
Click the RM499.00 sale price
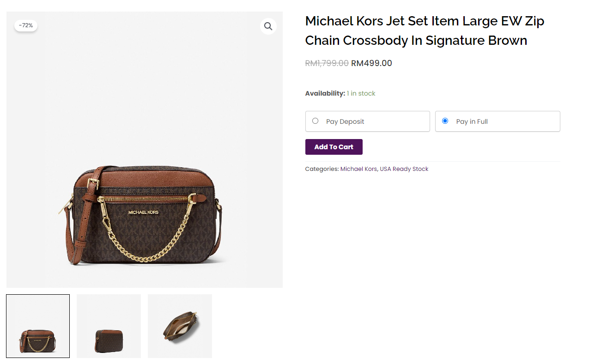coord(371,63)
